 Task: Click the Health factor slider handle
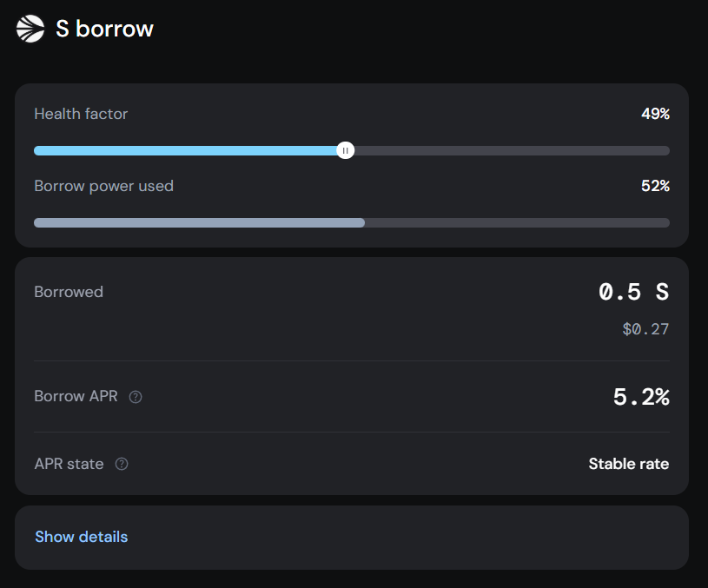click(x=345, y=150)
